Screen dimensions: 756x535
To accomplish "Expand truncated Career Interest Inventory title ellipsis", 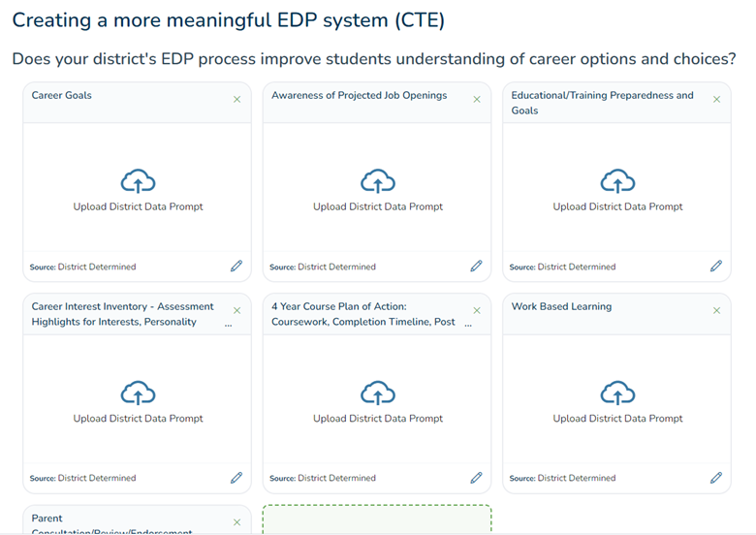I will 229,325.
